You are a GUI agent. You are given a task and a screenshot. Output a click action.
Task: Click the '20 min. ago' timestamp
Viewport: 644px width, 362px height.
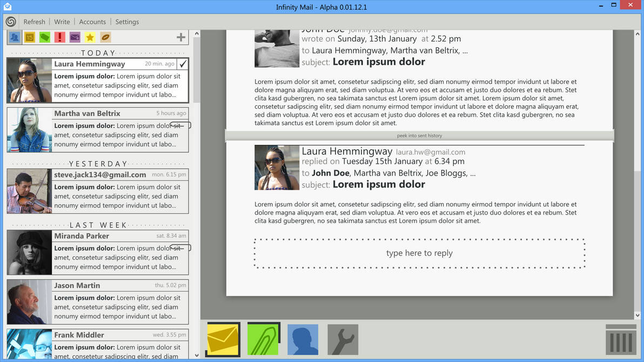(x=159, y=64)
